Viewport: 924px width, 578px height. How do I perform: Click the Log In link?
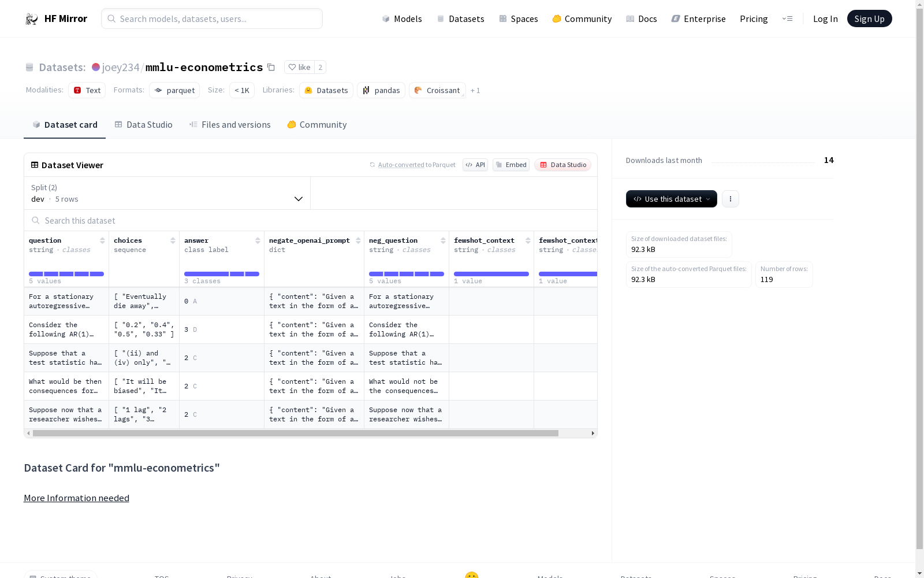825,19
